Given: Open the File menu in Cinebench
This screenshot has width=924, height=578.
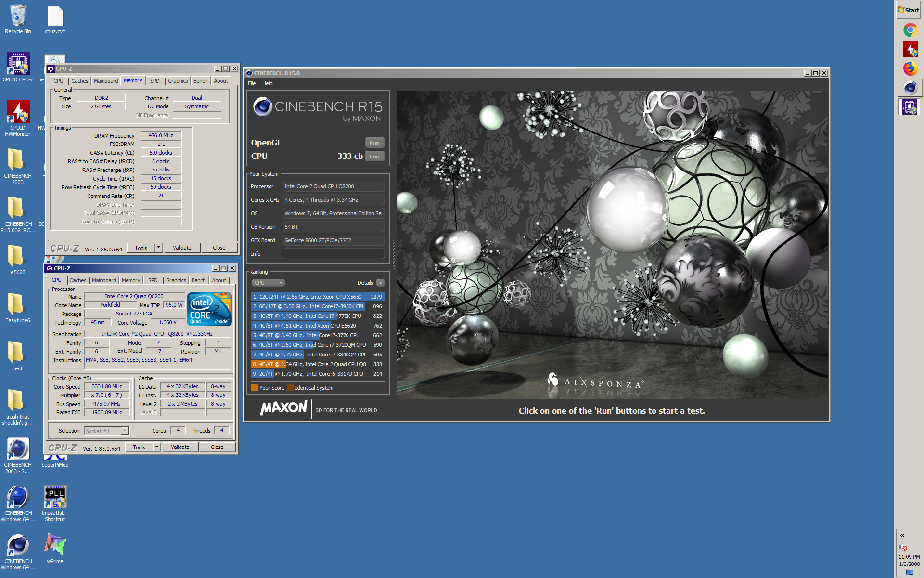Looking at the screenshot, I should [x=252, y=83].
